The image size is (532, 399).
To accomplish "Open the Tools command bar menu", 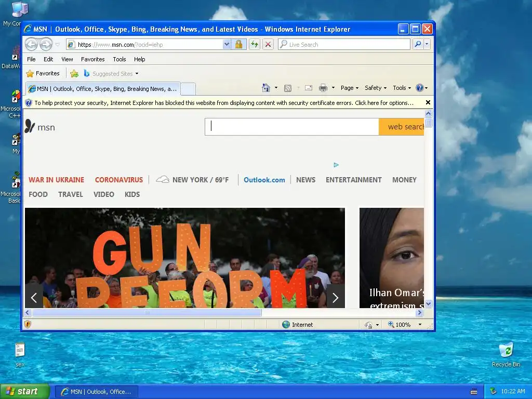I will [402, 88].
